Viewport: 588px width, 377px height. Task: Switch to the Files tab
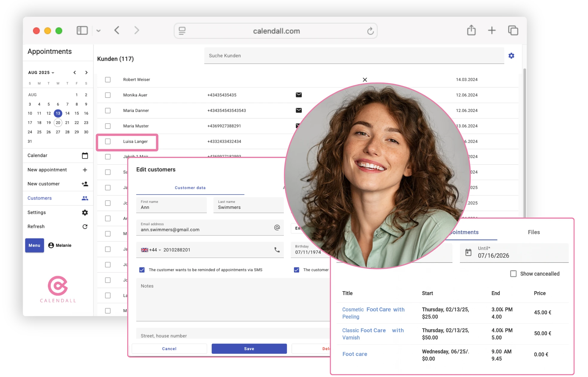[534, 232]
